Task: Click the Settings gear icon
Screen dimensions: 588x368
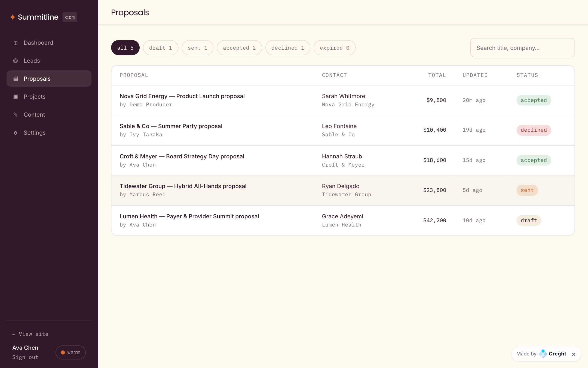Action: point(16,133)
